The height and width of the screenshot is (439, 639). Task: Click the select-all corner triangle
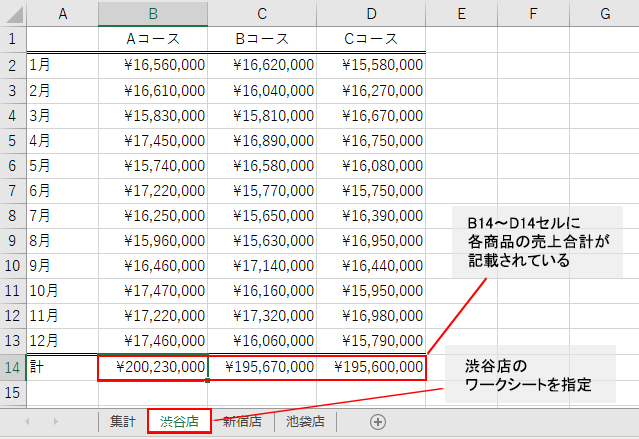pos(12,13)
